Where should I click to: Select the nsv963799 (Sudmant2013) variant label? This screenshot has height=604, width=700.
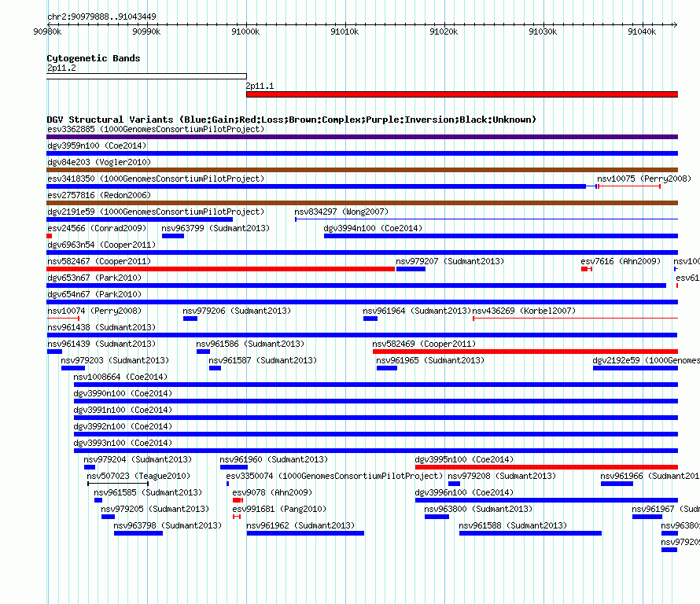click(x=216, y=229)
